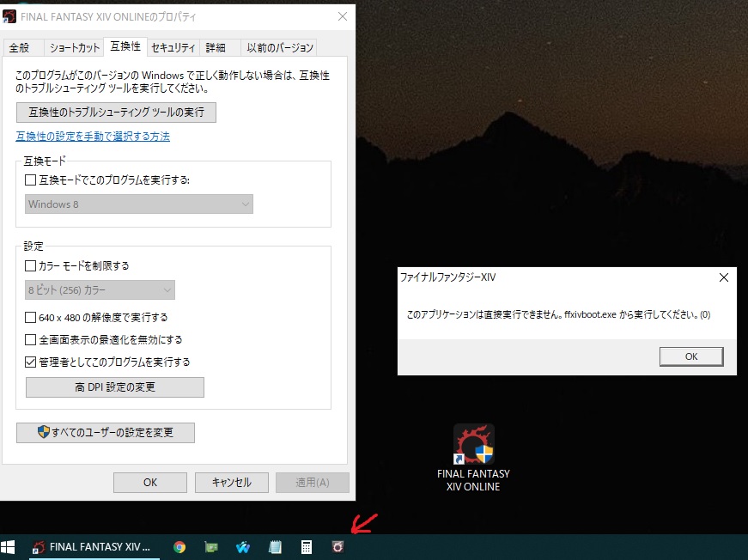
Task: Click OK in ファイナルファンタジーXIV error dialog
Action: [691, 356]
